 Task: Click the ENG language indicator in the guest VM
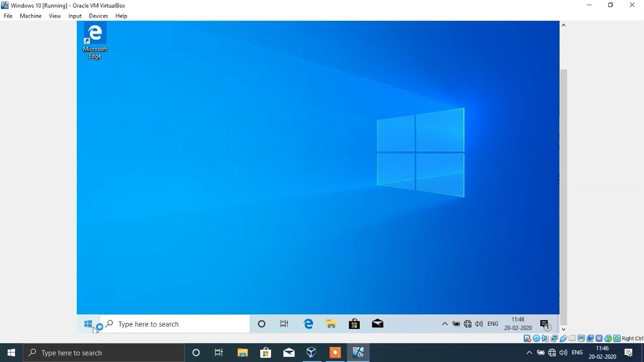point(493,324)
